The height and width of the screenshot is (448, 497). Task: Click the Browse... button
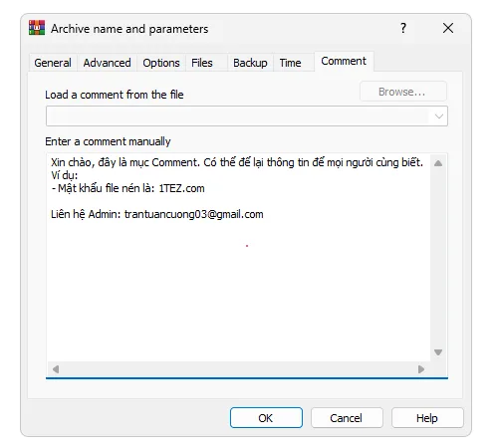403,92
